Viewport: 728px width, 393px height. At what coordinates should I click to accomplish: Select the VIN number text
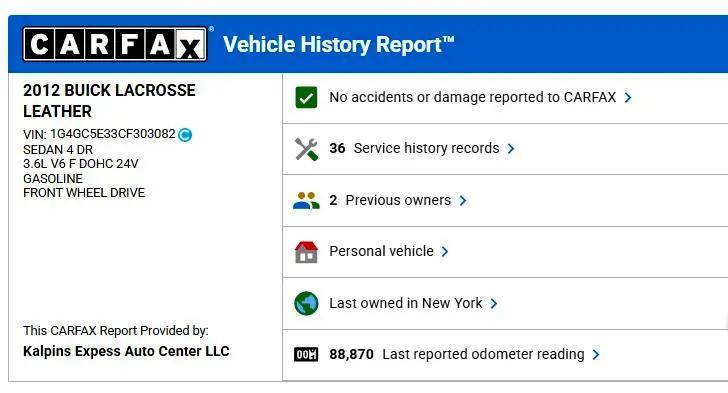(x=113, y=134)
